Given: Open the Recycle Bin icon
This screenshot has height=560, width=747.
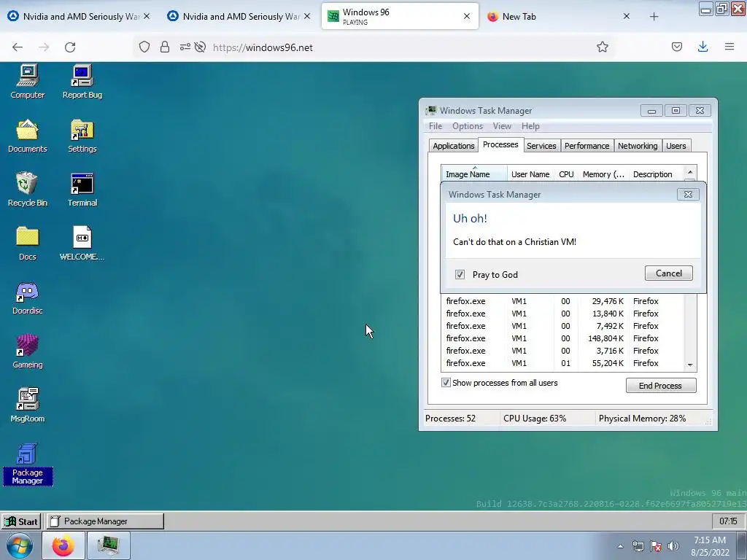Looking at the screenshot, I should pos(27,190).
